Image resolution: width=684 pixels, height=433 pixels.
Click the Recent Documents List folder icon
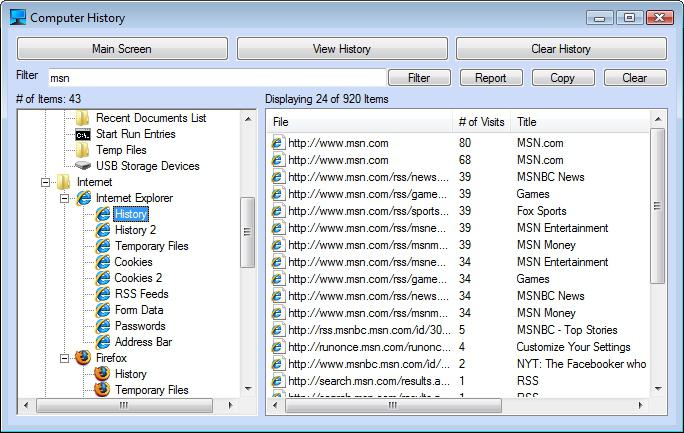click(82, 118)
